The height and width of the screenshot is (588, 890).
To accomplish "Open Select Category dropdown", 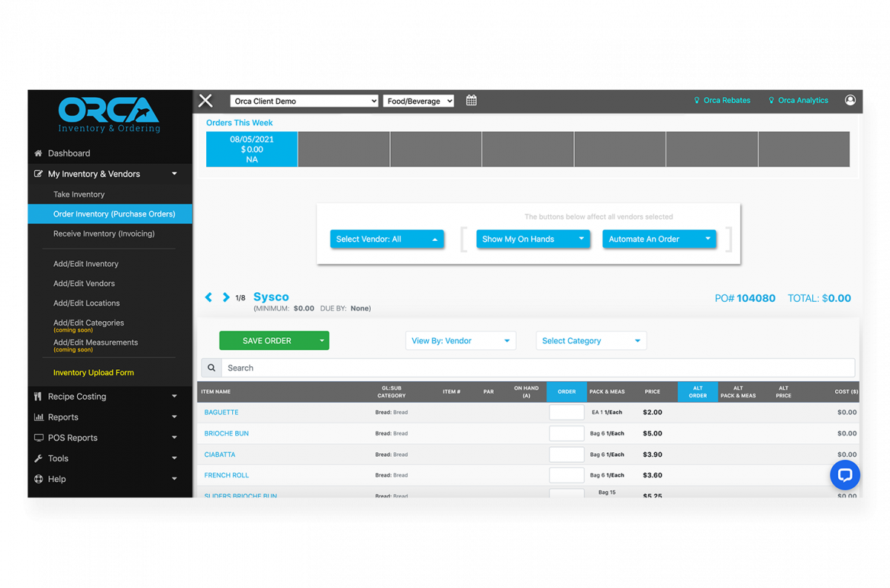I will coord(591,340).
